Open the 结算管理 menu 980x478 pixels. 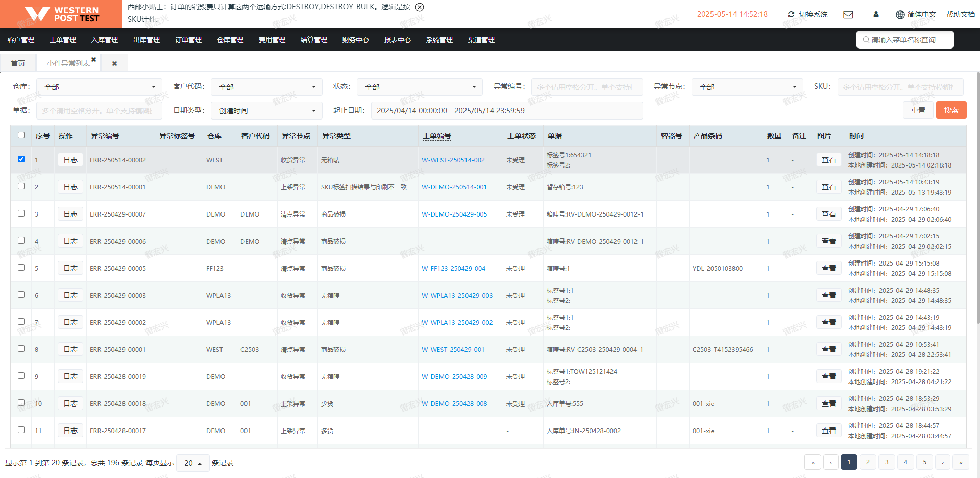314,40
